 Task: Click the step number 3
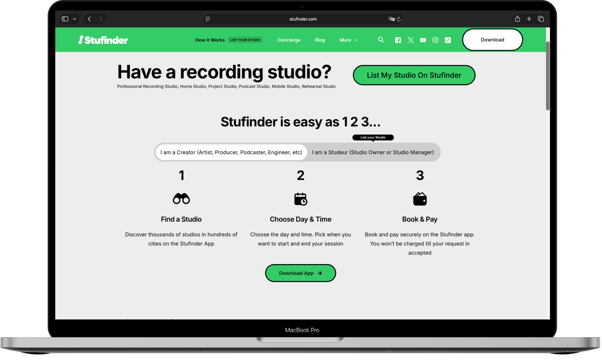click(x=420, y=175)
